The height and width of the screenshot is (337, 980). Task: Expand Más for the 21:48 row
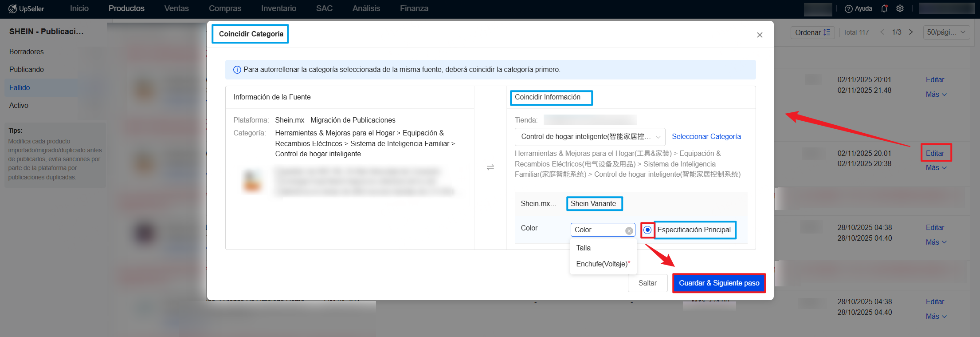click(936, 95)
